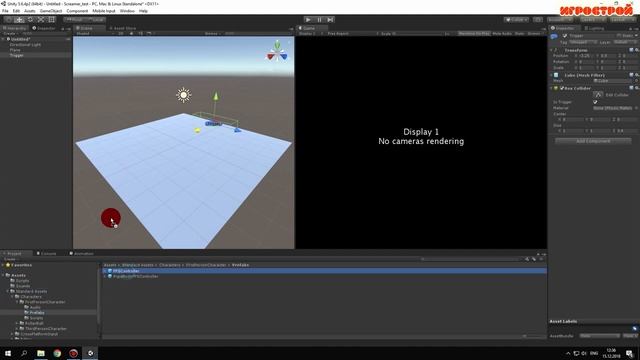Image resolution: width=640 pixels, height=360 pixels.
Task: Open the GameObject menu
Action: coord(51,11)
